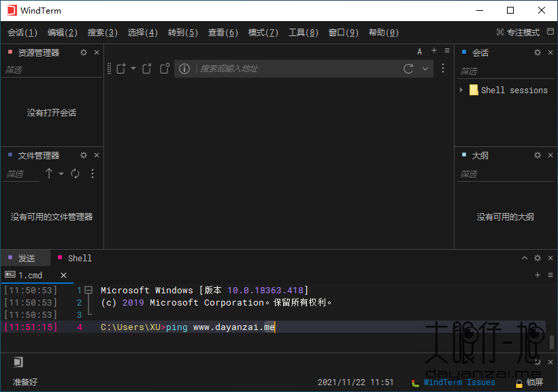This screenshot has width=558, height=392.
Task: Open settings gear of 会话 panel
Action: [x=538, y=52]
